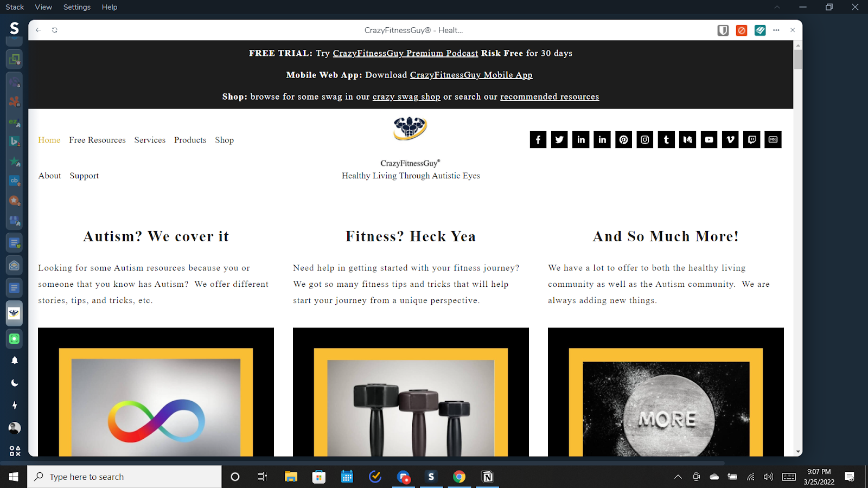
Task: Go back with the browser arrow
Action: [x=39, y=30]
